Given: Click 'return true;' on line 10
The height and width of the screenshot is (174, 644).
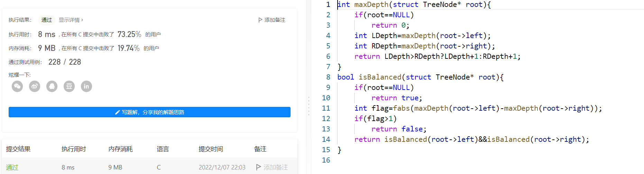Looking at the screenshot, I should click(397, 98).
